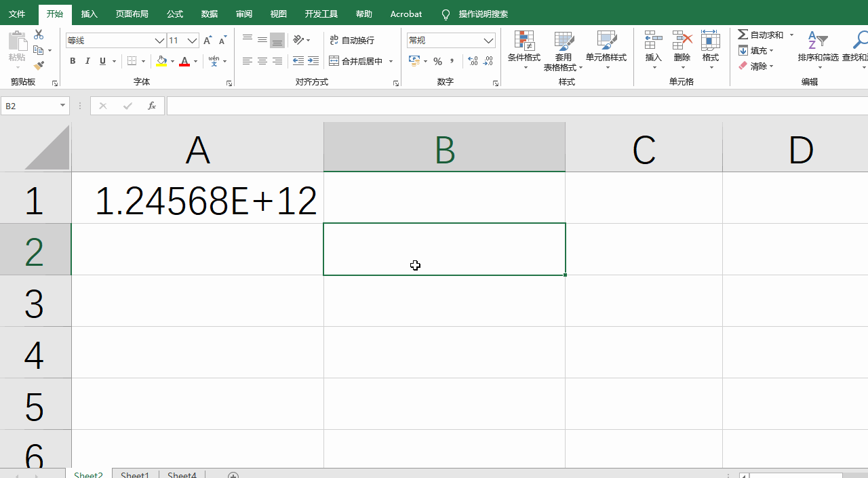Viewport: 868px width, 478px height.
Task: Click 自动求和 AutoSum button
Action: 761,35
